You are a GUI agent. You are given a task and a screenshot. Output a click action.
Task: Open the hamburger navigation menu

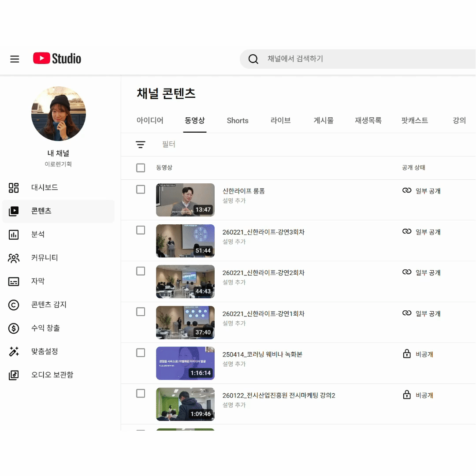(15, 59)
